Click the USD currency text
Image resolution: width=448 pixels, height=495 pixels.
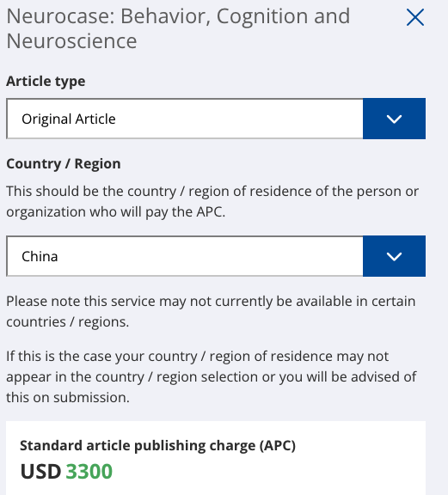pos(40,472)
